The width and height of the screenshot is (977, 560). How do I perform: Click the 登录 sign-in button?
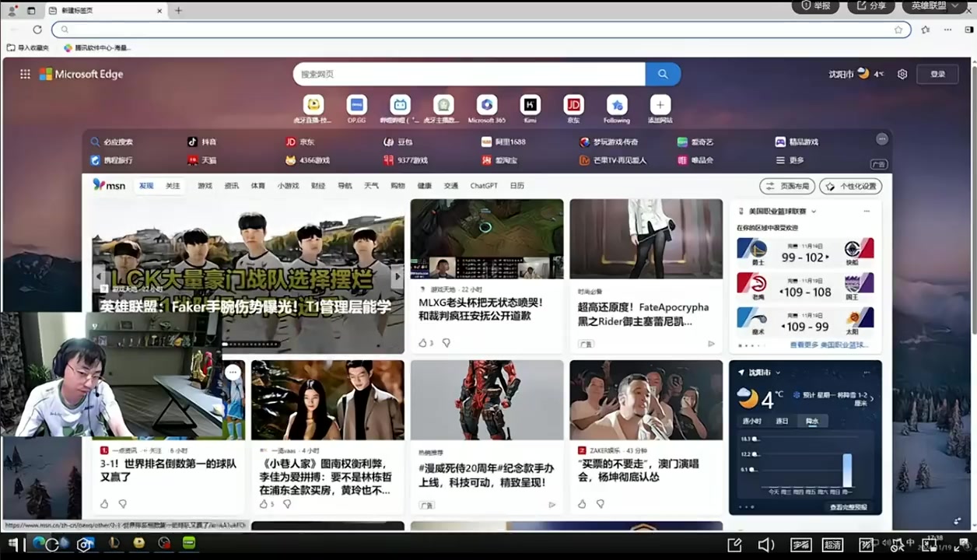938,74
